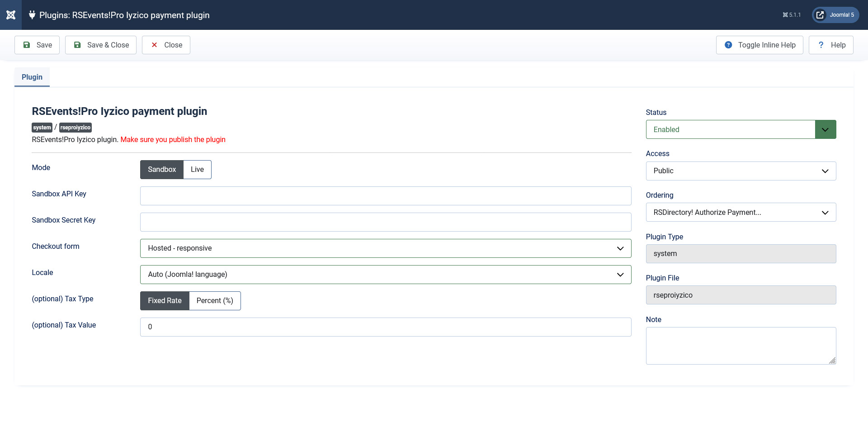
Task: Click the Joomla 5.1.1 version indicator
Action: tap(792, 15)
